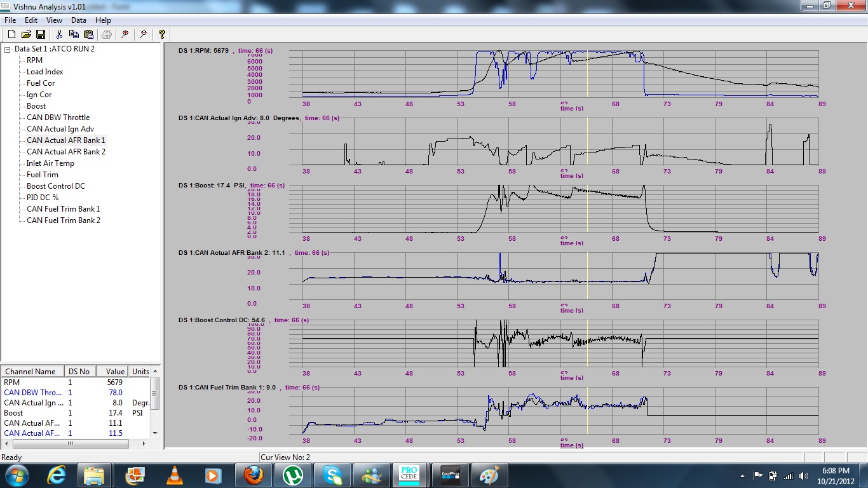
Task: Save using the floppy disk icon
Action: (40, 34)
